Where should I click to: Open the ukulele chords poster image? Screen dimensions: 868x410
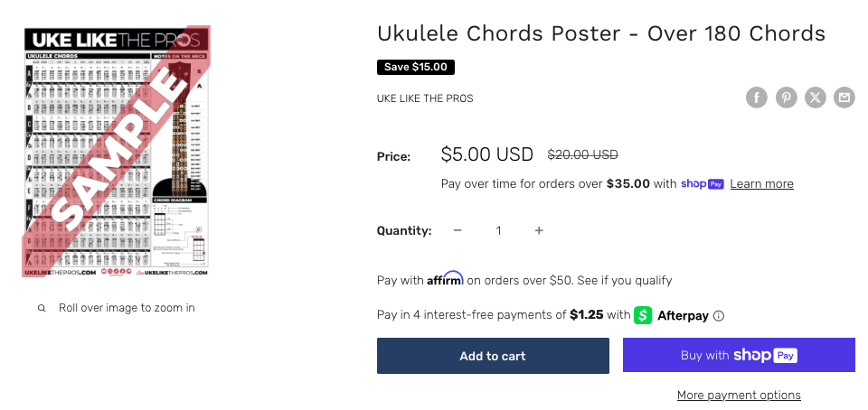pyautogui.click(x=118, y=151)
